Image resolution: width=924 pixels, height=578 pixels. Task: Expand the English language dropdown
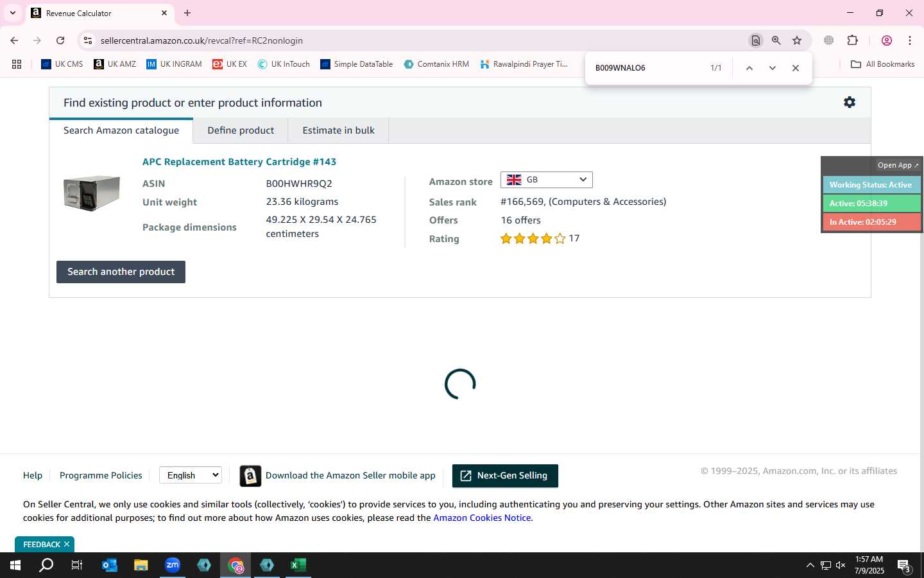(191, 475)
